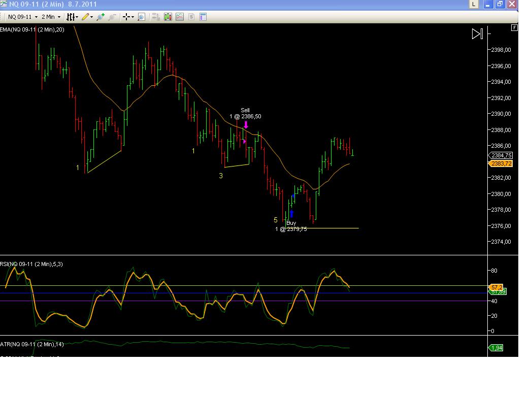532x398 pixels.
Task: Click the blue buy arrow marker
Action: 291,213
